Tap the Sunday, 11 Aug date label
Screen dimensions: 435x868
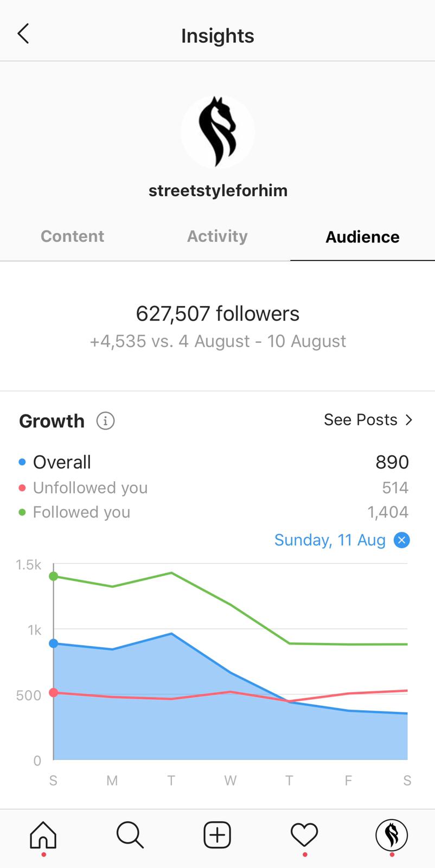pyautogui.click(x=330, y=540)
